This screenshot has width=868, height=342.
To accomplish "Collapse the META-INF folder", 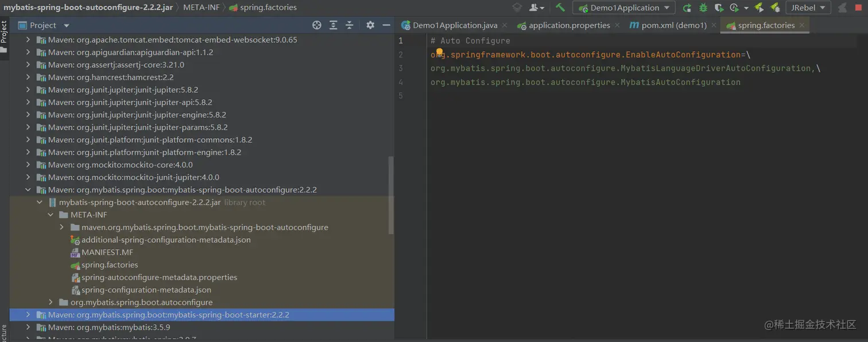I will point(51,215).
